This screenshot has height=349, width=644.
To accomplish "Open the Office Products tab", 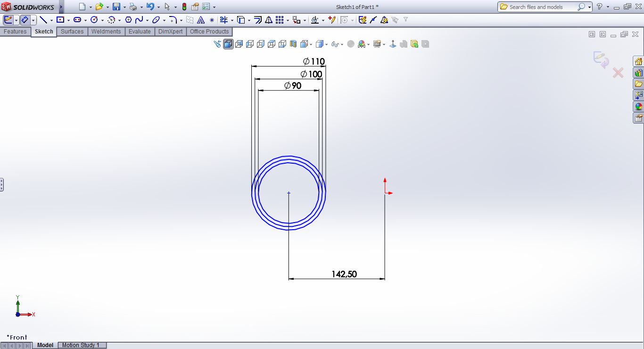I will [209, 32].
